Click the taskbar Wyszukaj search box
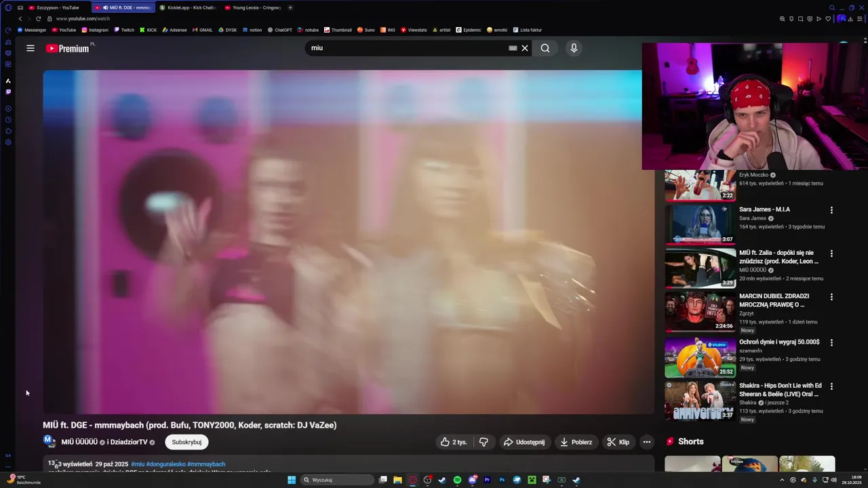This screenshot has height=488, width=868. pyautogui.click(x=337, y=480)
